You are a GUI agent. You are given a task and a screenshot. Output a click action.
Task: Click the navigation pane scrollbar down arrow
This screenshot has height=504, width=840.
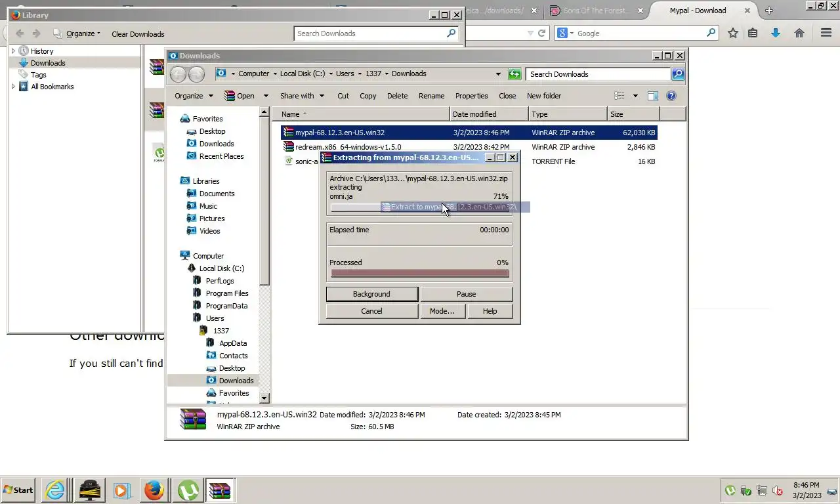264,398
